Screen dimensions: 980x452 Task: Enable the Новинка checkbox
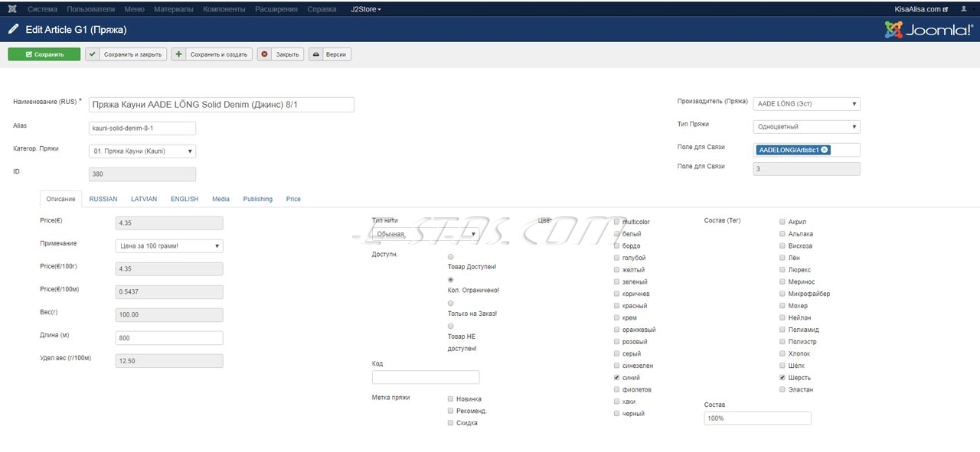[451, 399]
